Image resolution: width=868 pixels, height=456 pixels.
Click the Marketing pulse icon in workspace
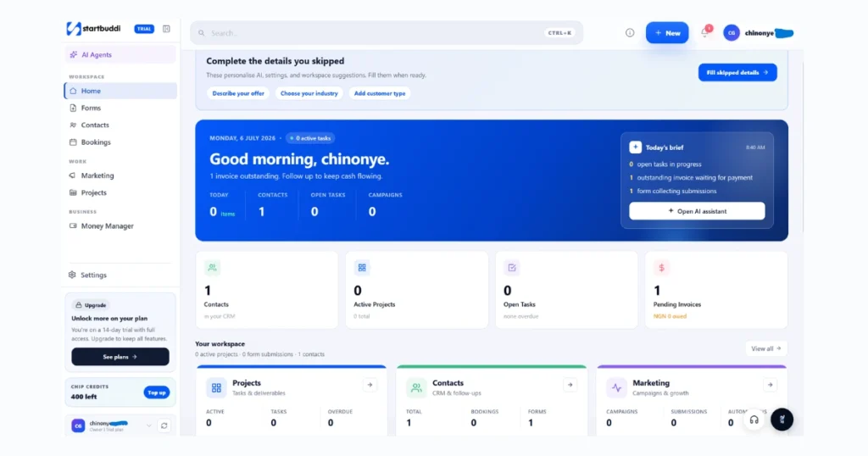coord(616,388)
